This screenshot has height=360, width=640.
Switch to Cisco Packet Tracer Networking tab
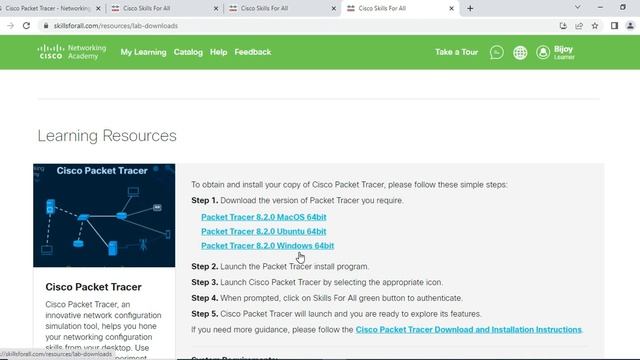tap(47, 8)
